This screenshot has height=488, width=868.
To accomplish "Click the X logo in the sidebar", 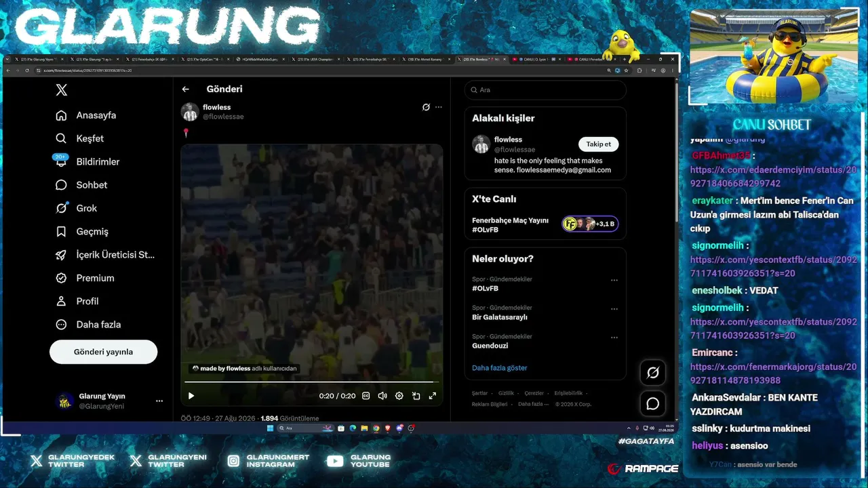I will pyautogui.click(x=62, y=90).
